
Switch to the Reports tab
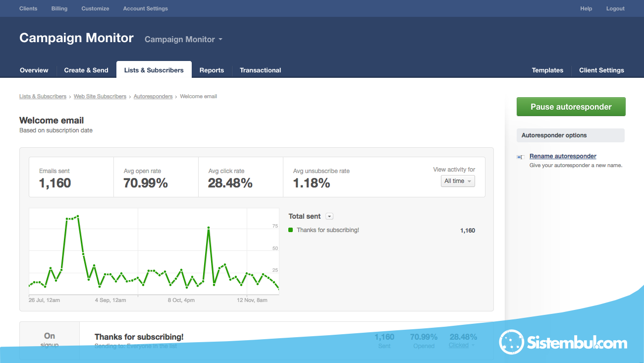[212, 70]
